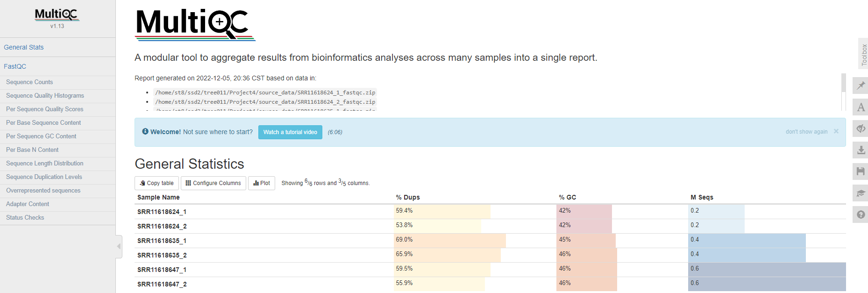Click Configure Columns button

[213, 183]
